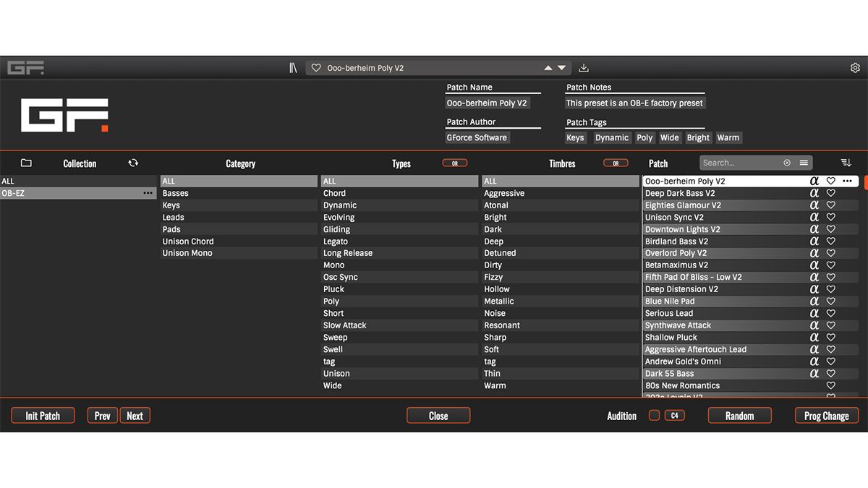Select the Basses category

[239, 193]
